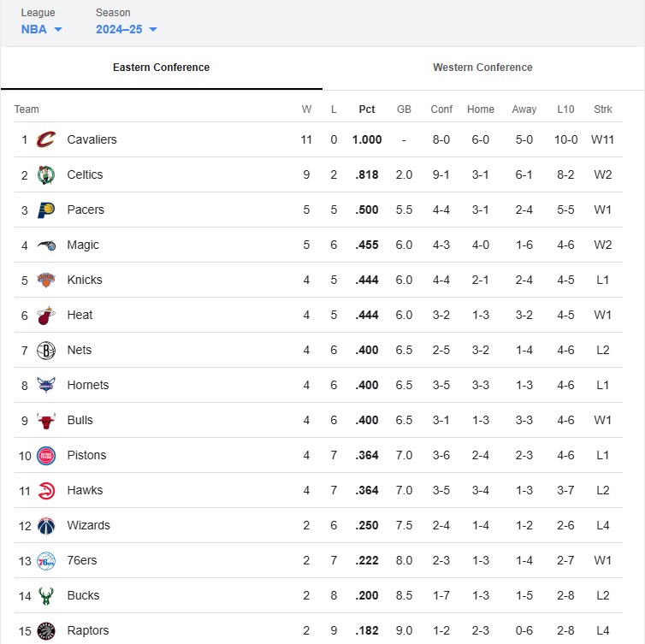Click the Pistons team name
The image size is (645, 644).
point(86,455)
